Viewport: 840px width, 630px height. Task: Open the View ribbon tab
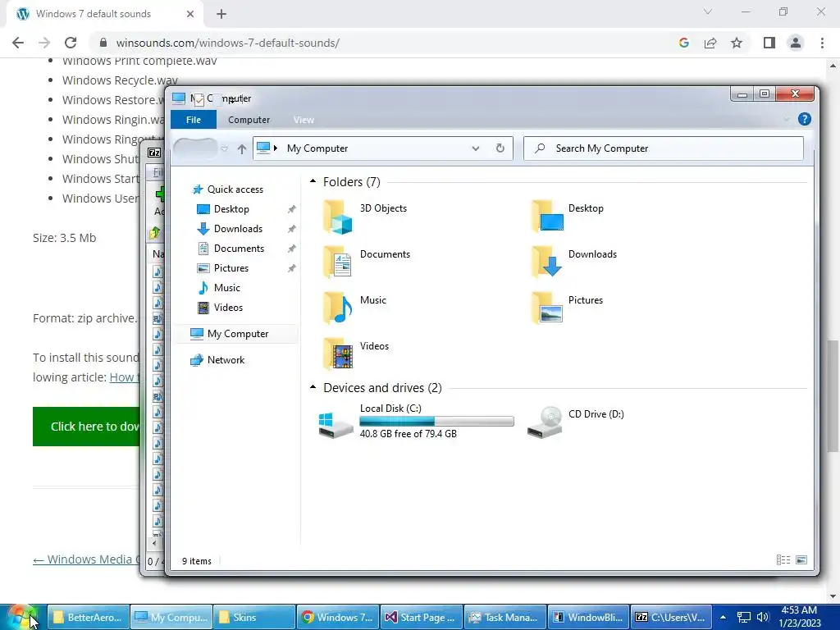coord(304,120)
